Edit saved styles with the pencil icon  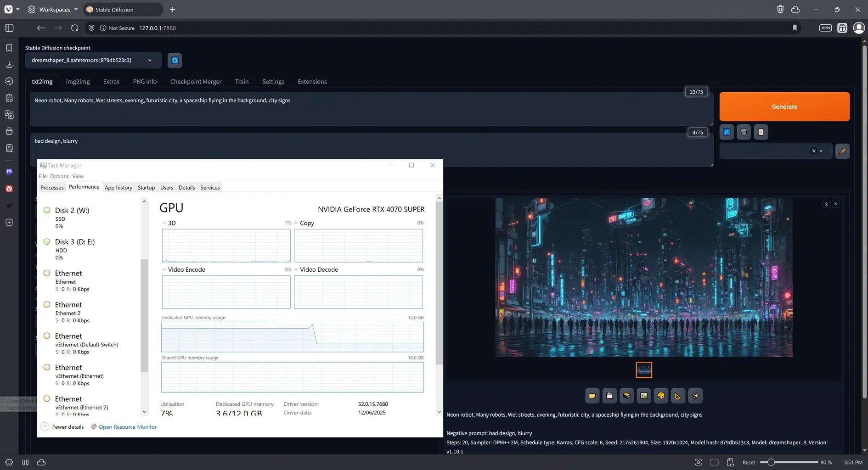(842, 151)
